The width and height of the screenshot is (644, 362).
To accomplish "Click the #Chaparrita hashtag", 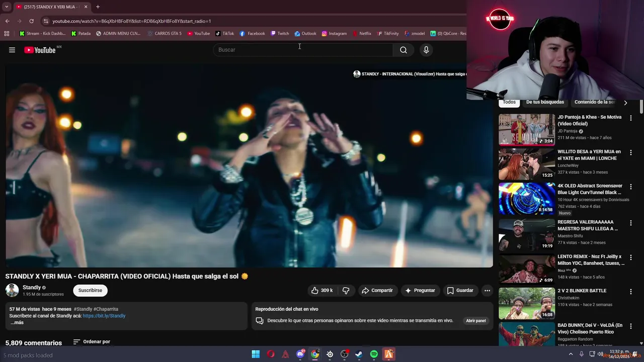I will click(106, 309).
